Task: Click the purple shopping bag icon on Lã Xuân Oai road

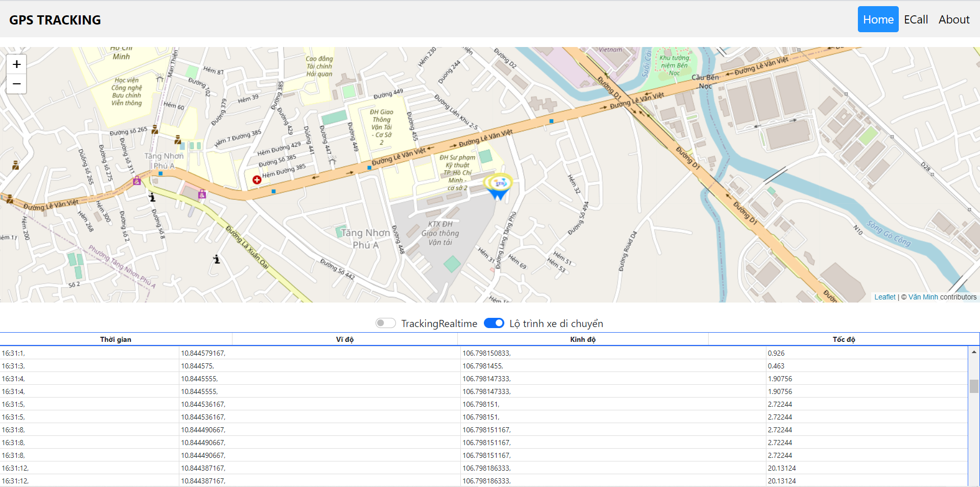Action: coord(202,194)
